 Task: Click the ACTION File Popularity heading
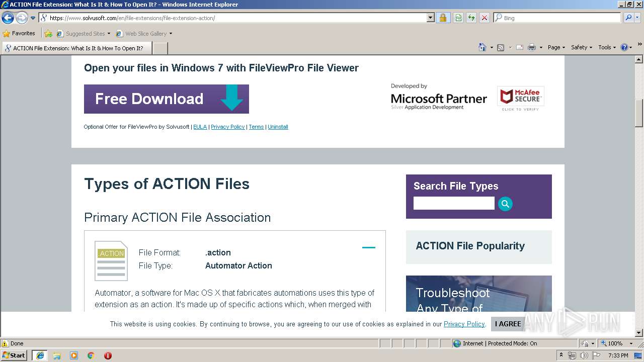pos(470,246)
